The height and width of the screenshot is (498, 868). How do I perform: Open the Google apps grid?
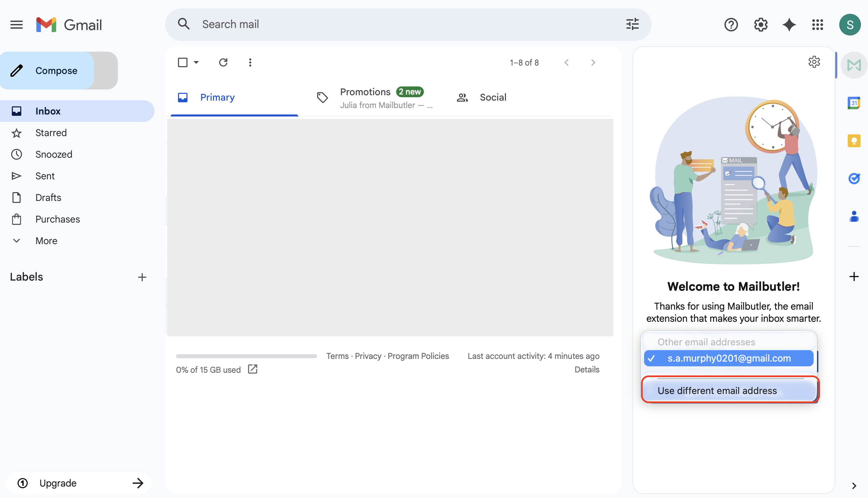(817, 25)
